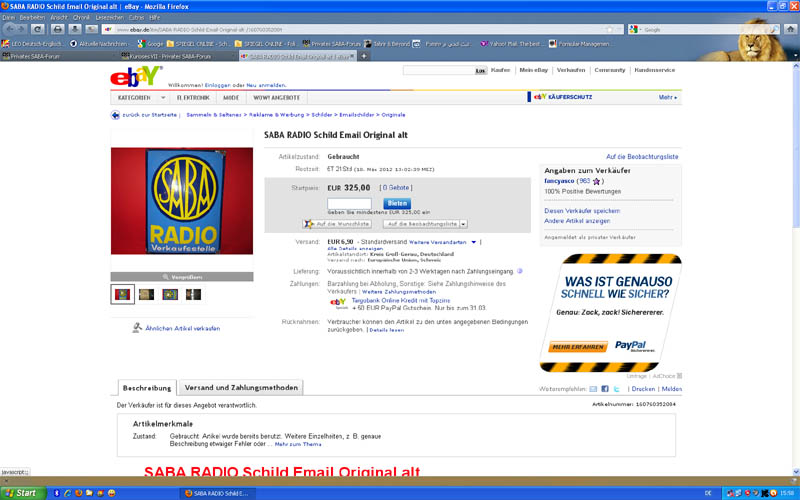Expand the KATEGORIEN dropdown arrow

click(163, 97)
